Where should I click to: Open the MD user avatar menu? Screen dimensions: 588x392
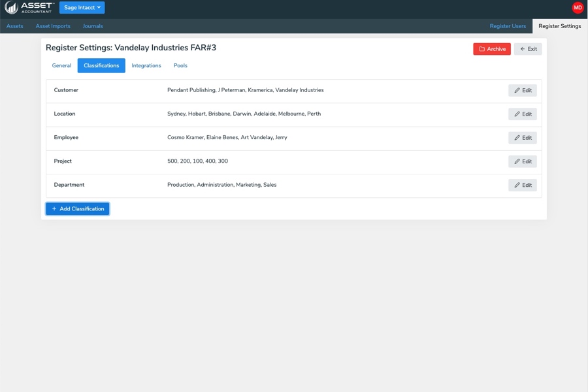[578, 8]
